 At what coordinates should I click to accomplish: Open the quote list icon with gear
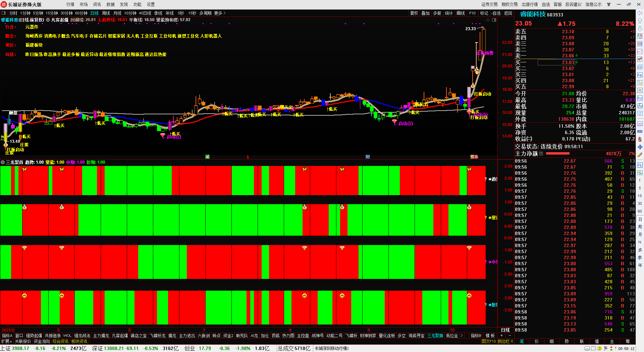pyautogui.click(x=640, y=36)
